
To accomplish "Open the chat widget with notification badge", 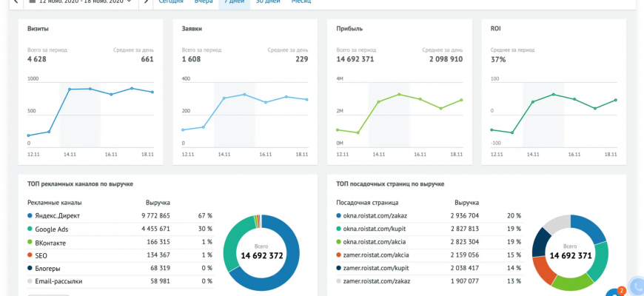I will pos(615,292).
